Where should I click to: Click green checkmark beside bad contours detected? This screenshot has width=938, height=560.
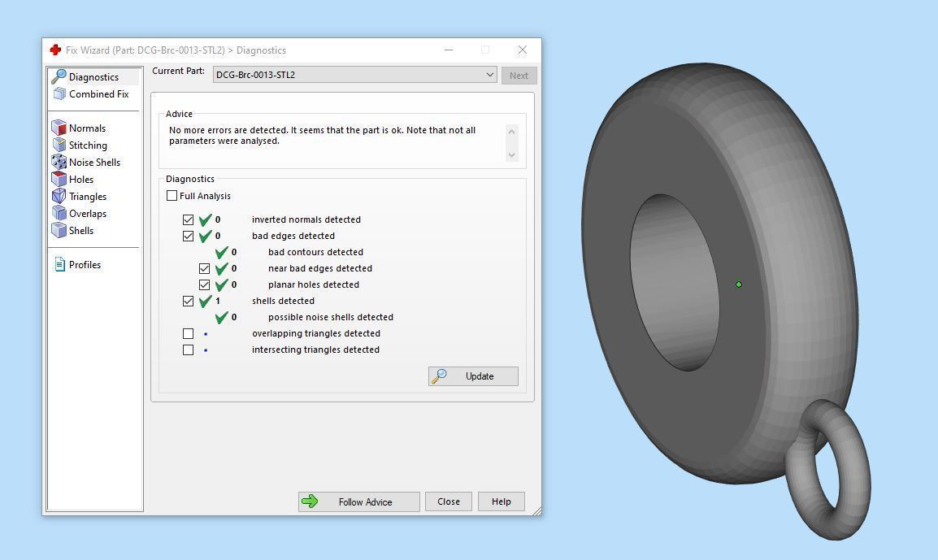[x=221, y=252]
